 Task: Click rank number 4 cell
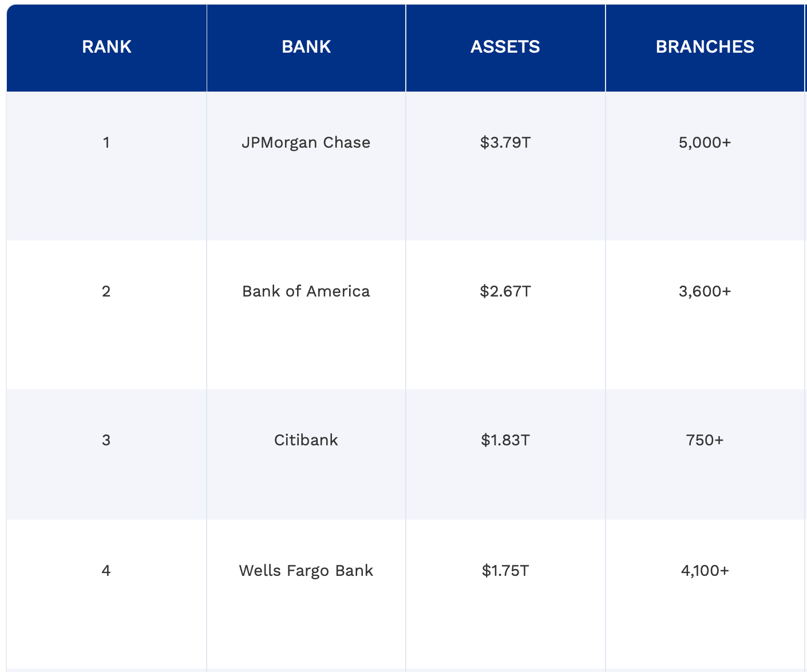106,570
